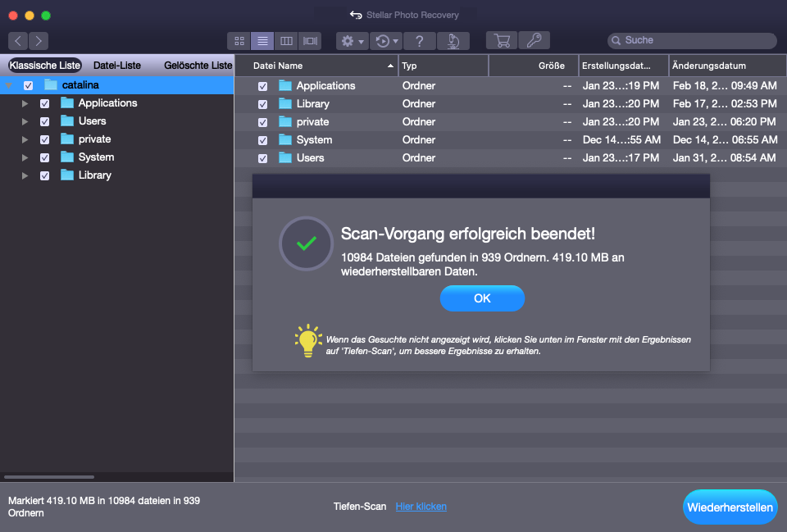Click the Hier klicken deep scan link
Viewport: 787px width, 532px height.
421,507
